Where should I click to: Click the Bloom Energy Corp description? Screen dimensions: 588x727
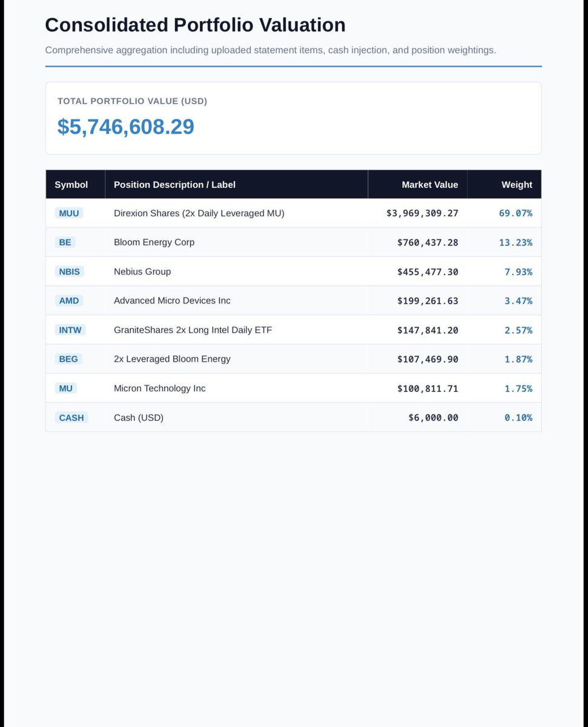click(x=154, y=242)
